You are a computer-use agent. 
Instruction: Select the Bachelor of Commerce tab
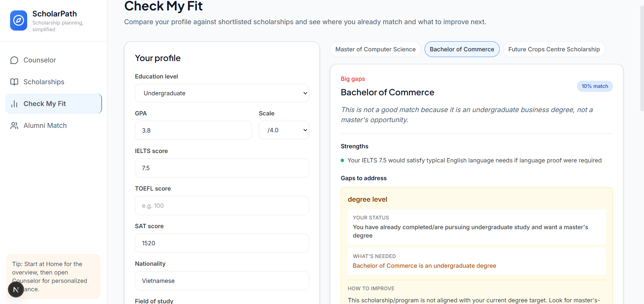(462, 49)
